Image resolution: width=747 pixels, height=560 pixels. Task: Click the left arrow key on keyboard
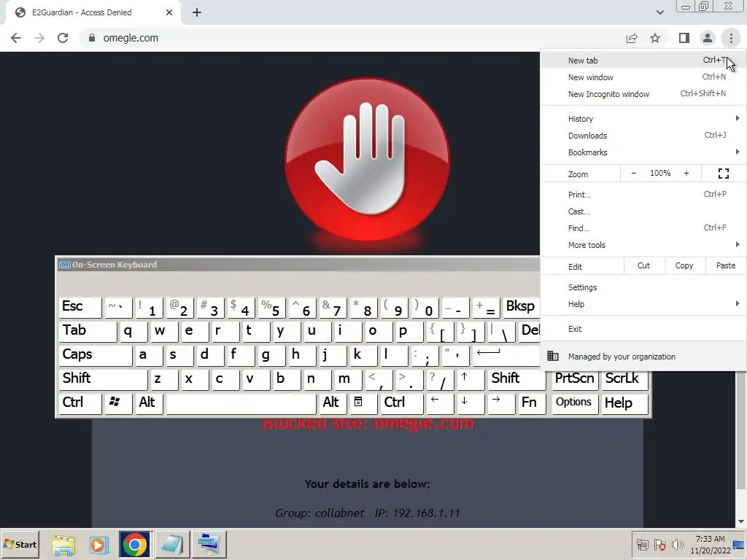tap(440, 403)
